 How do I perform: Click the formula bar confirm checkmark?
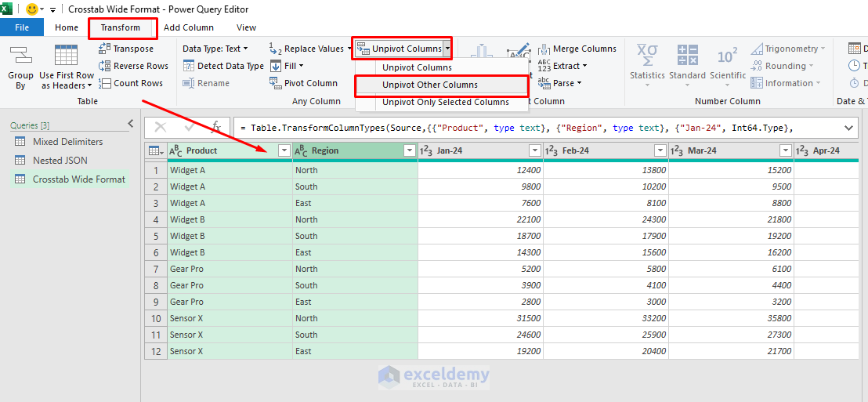[x=190, y=128]
